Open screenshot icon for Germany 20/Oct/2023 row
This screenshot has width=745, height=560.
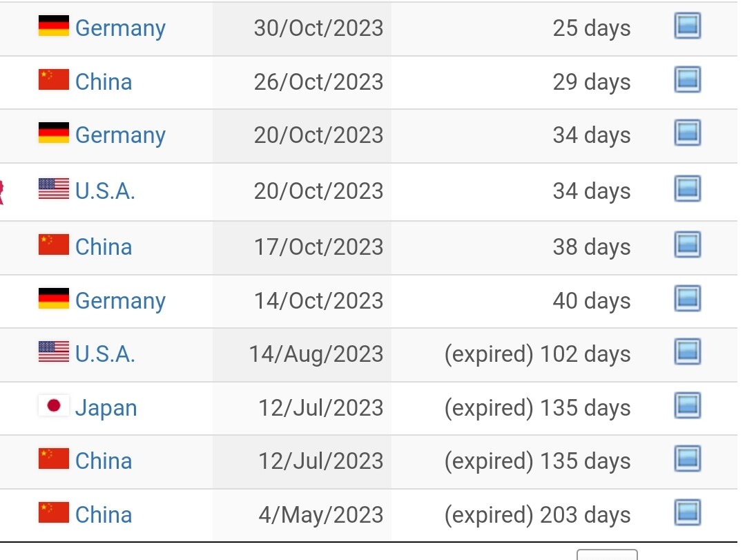688,133
